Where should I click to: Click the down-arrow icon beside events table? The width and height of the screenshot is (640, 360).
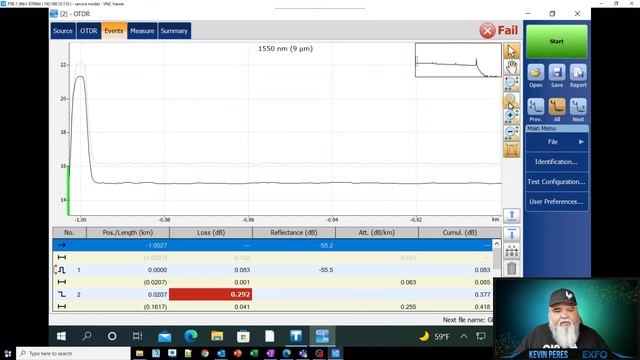[x=511, y=234]
